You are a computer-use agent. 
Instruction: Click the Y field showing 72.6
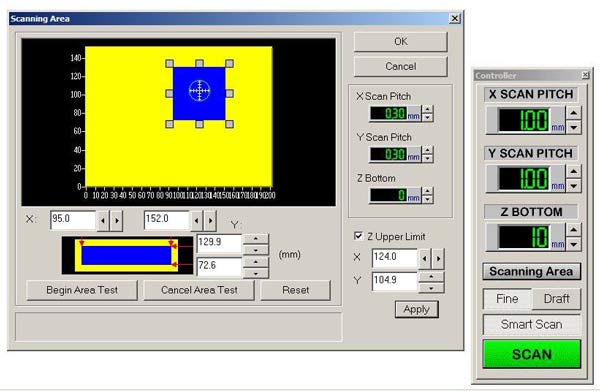[219, 267]
